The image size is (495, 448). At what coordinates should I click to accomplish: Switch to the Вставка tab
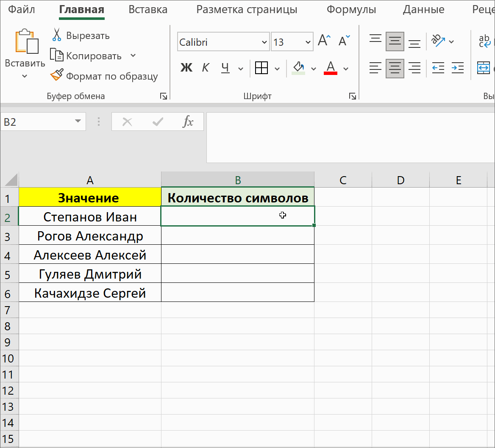[148, 9]
